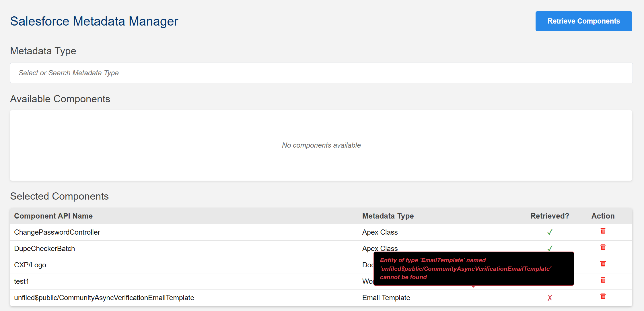Viewport: 644px width, 311px height.
Task: Open the Metadata Type search dropdown
Action: coord(321,73)
